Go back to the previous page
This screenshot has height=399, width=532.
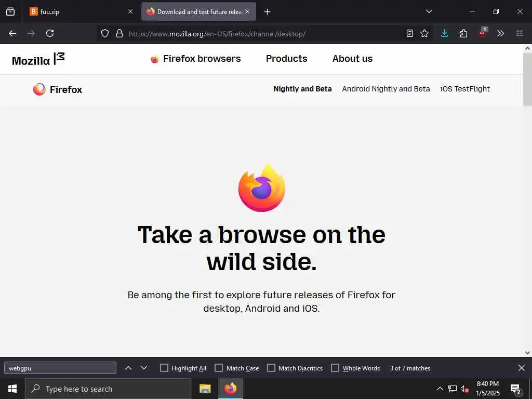[x=12, y=33]
